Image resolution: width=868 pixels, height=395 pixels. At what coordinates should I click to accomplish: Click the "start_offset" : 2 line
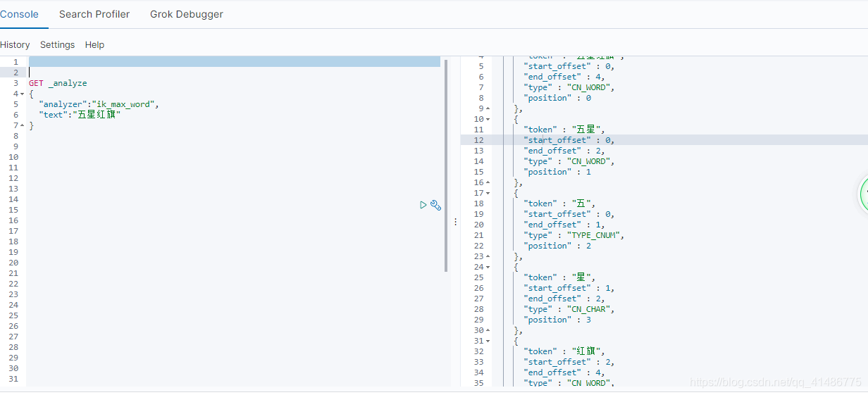tap(569, 362)
